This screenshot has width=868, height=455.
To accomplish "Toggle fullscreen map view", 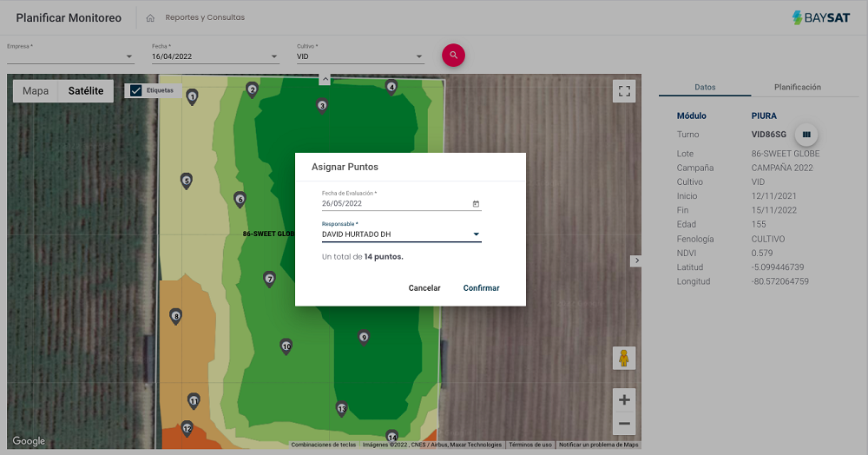I will [623, 91].
